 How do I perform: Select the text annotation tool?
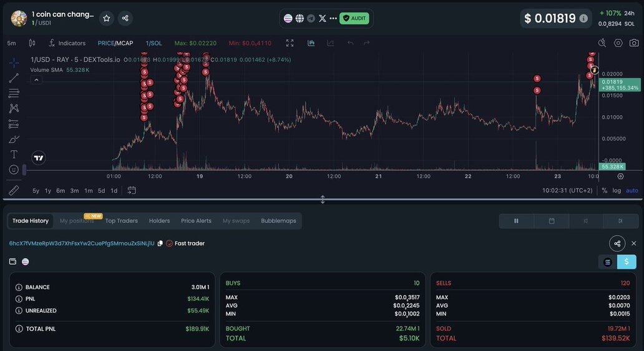point(14,154)
